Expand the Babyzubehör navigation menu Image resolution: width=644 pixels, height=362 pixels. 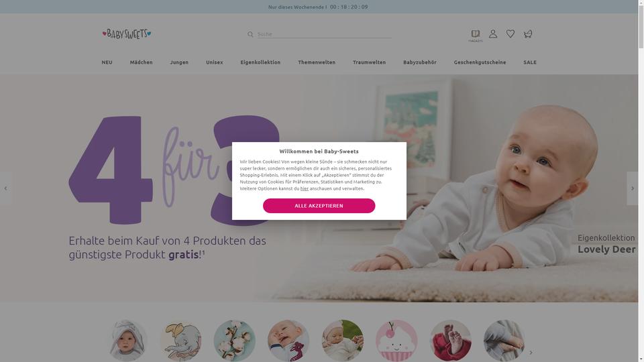tap(420, 62)
